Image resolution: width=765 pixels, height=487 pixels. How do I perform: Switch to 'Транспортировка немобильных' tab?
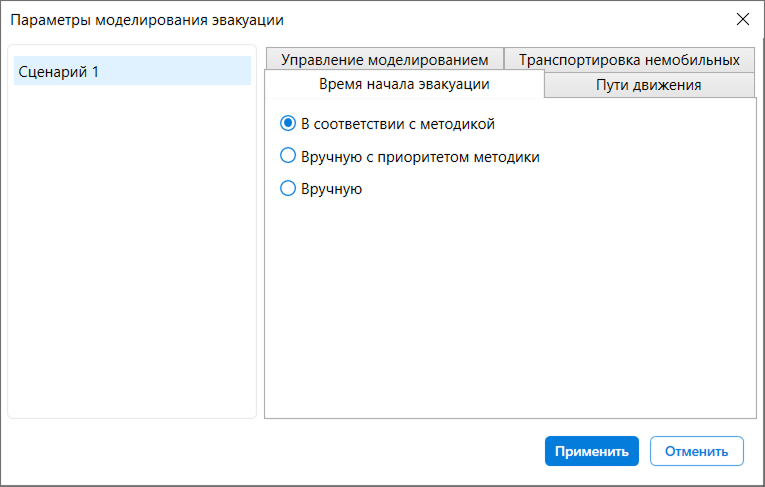pyautogui.click(x=629, y=60)
